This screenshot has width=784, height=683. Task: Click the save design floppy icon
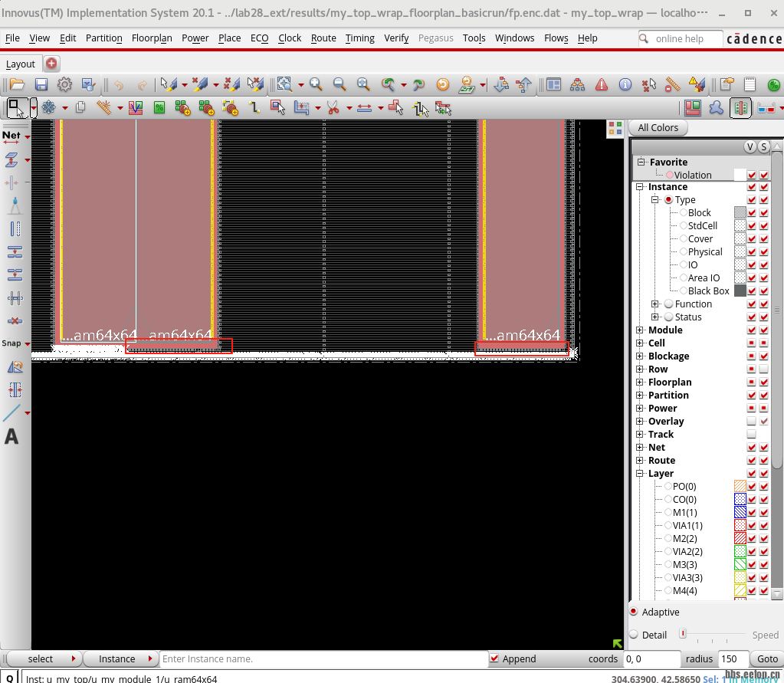(41, 84)
